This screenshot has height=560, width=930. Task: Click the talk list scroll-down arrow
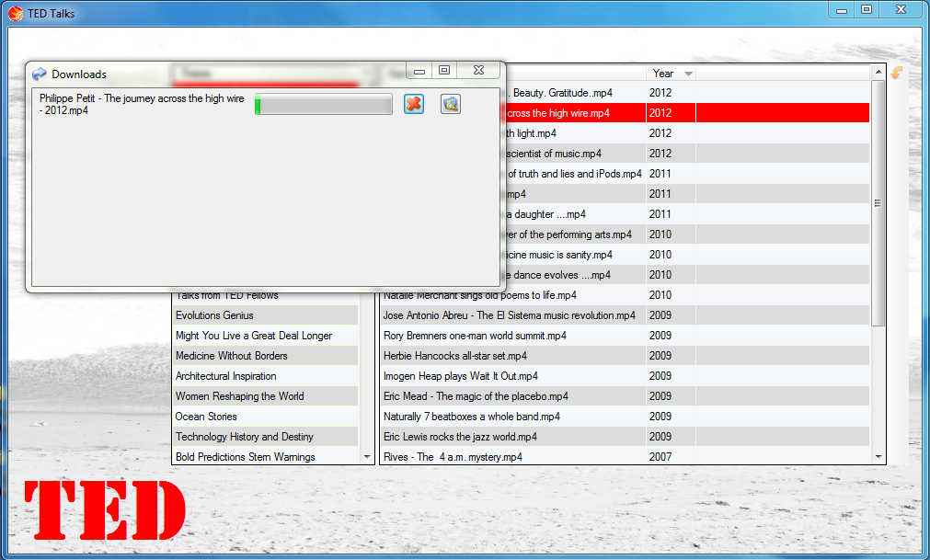878,457
